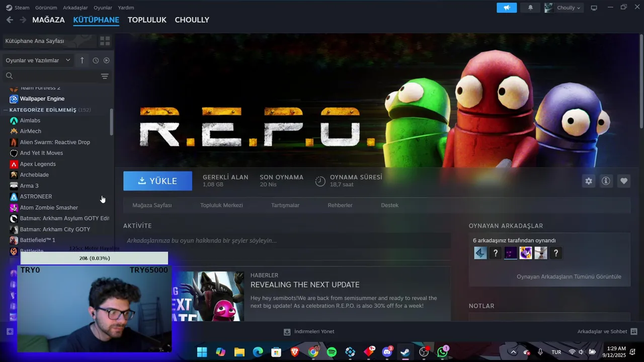644x362 pixels.
Task: Switch to grid collections view icon
Action: coord(105,41)
